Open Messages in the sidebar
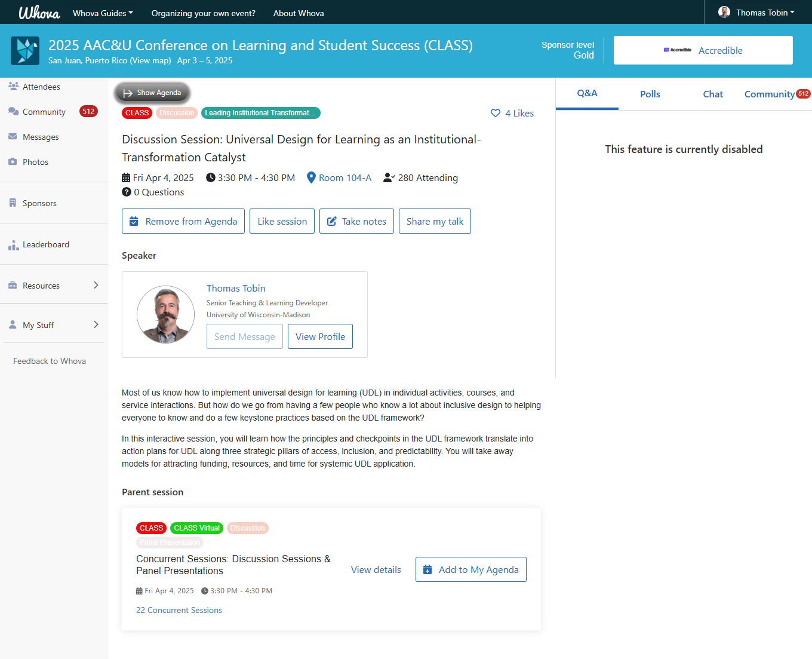This screenshot has height=659, width=812. point(41,137)
